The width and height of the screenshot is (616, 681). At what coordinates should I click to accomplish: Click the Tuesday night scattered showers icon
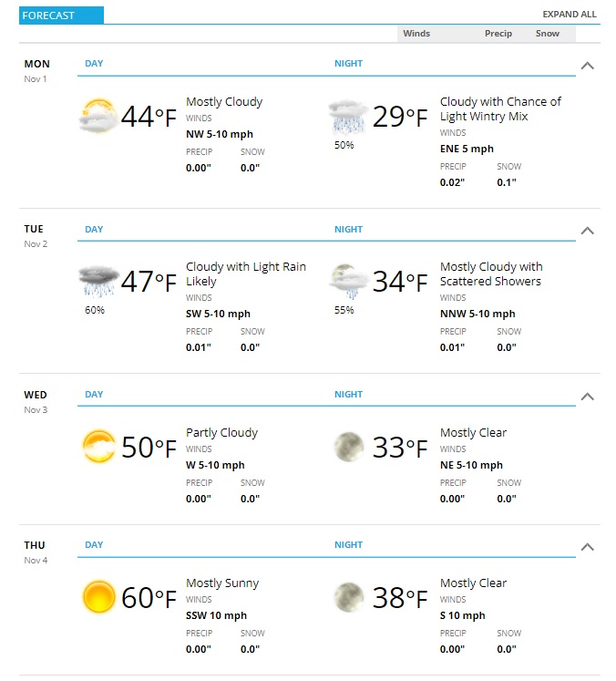point(348,282)
